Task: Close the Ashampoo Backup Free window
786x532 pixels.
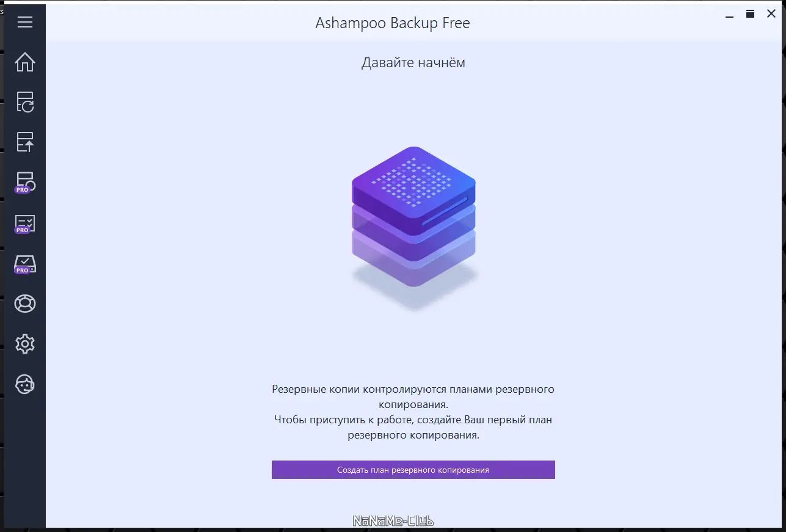Action: [771, 14]
